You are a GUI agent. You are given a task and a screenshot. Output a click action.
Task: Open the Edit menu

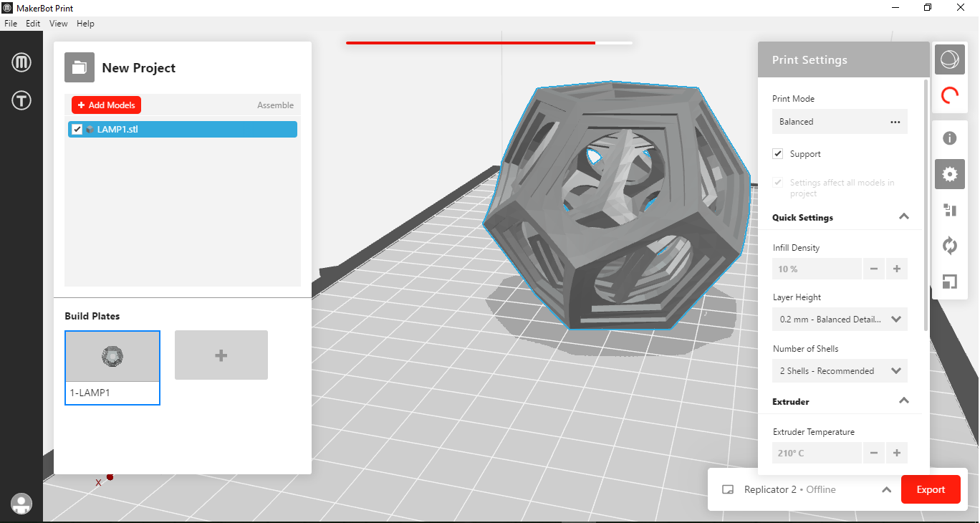(33, 24)
